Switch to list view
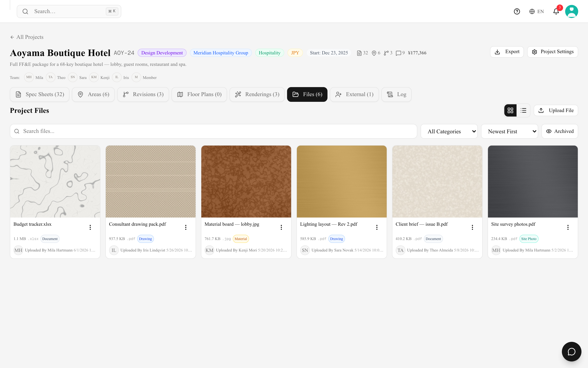Screen dimensions: 588x368 pyautogui.click(x=523, y=110)
